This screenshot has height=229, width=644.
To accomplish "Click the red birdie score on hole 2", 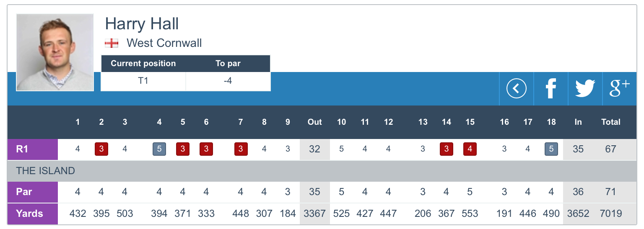I will 101,149.
